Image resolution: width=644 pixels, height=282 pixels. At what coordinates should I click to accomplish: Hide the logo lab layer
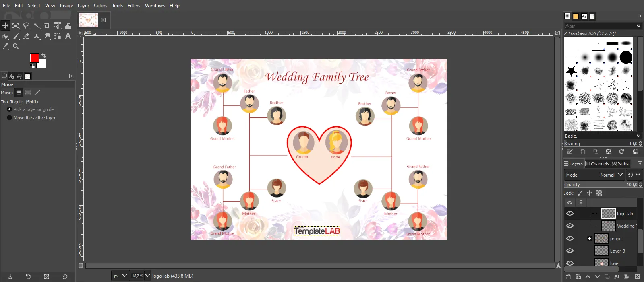click(569, 214)
